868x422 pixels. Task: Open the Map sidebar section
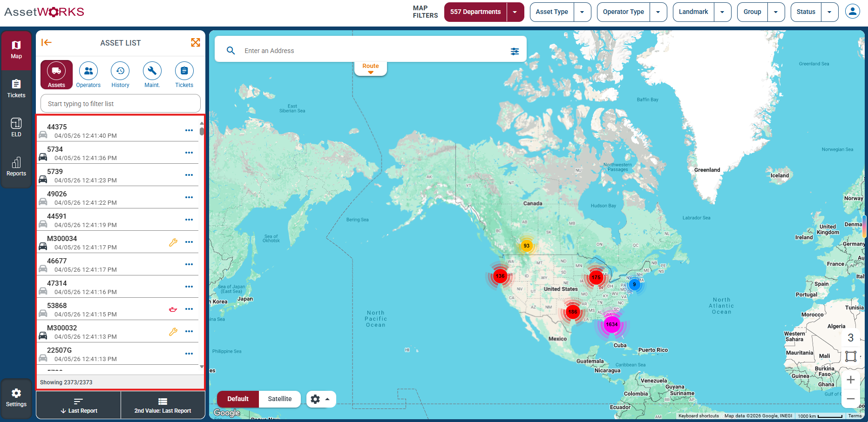pos(16,50)
